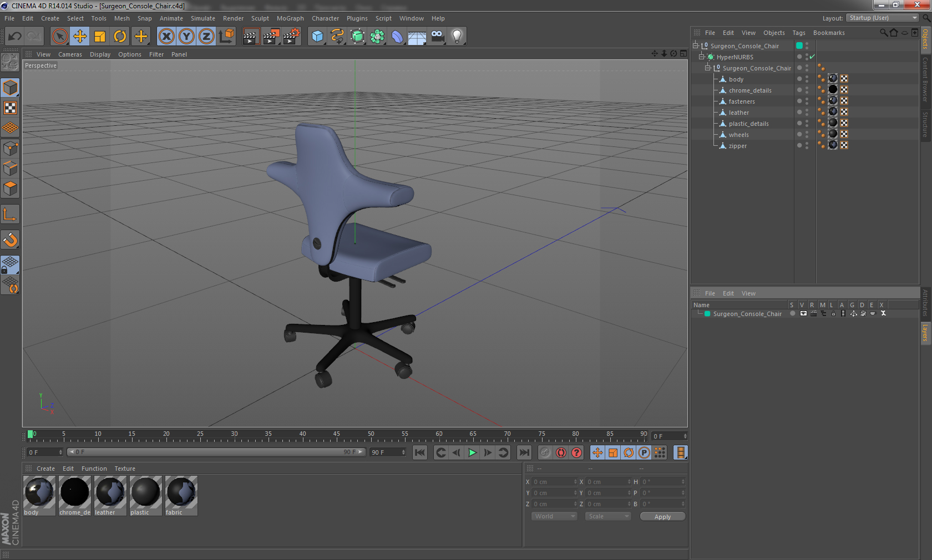The height and width of the screenshot is (560, 932).
Task: Open the File menu
Action: tap(9, 18)
